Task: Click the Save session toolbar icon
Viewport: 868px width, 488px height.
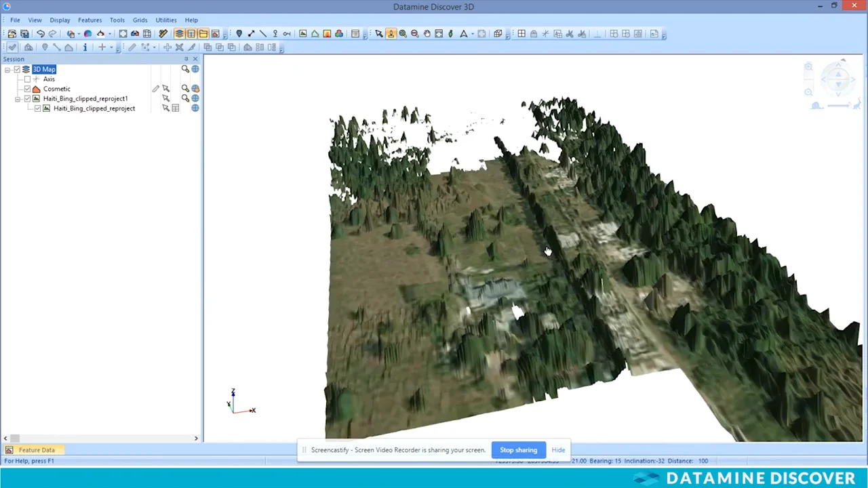Action: 24,34
